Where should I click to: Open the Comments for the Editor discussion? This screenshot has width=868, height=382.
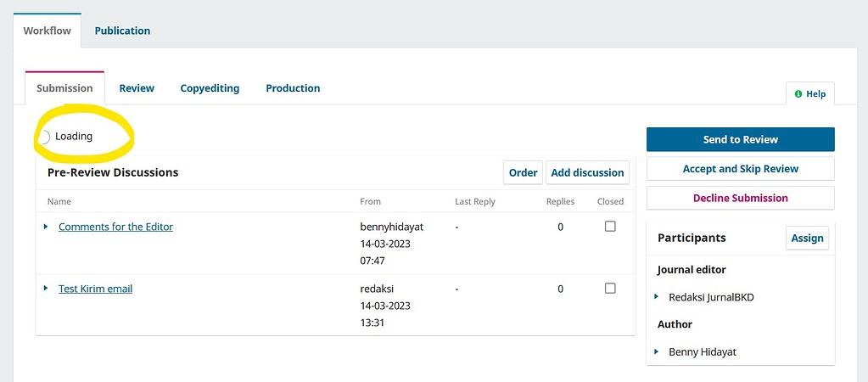[x=115, y=227]
